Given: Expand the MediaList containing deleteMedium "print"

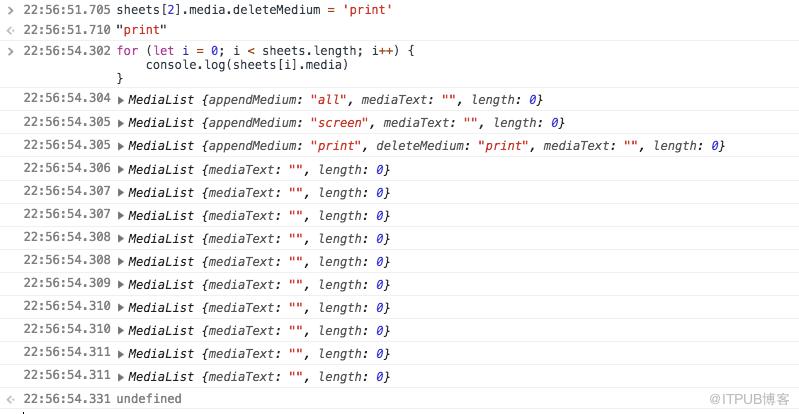Looking at the screenshot, I should [x=121, y=146].
